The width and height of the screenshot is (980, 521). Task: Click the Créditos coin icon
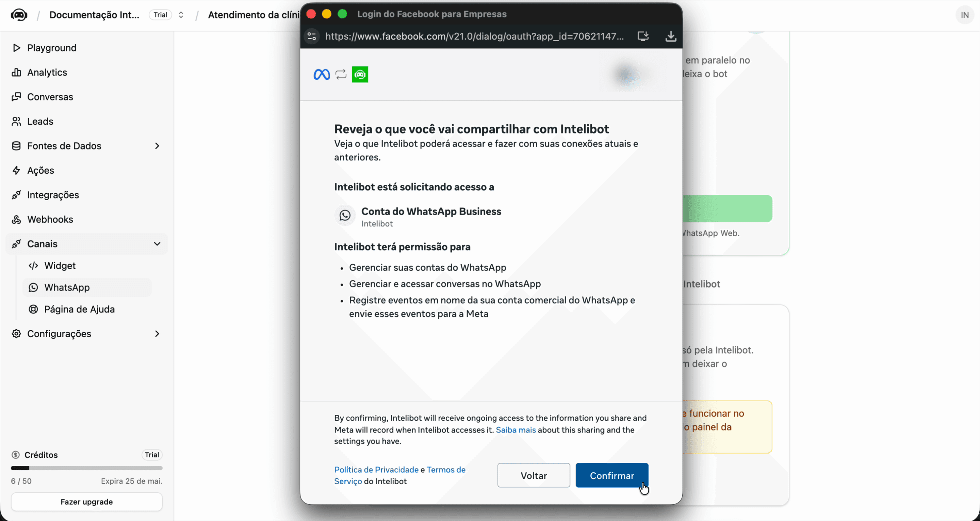16,455
